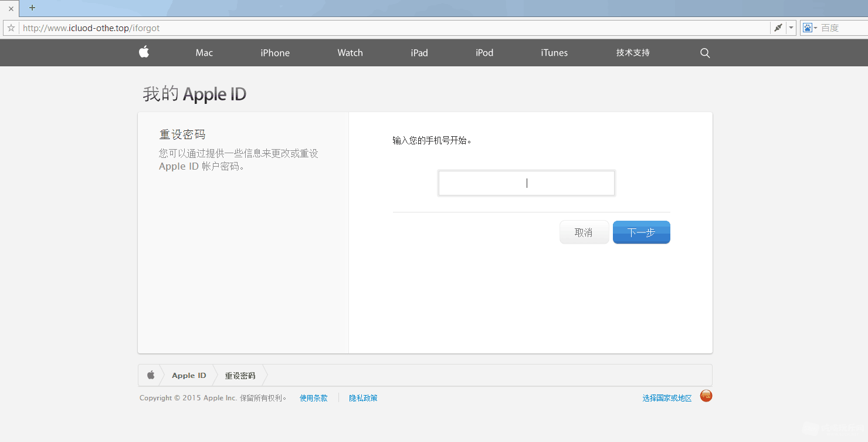Open a new tab with plus button
868x442 pixels.
[x=32, y=8]
